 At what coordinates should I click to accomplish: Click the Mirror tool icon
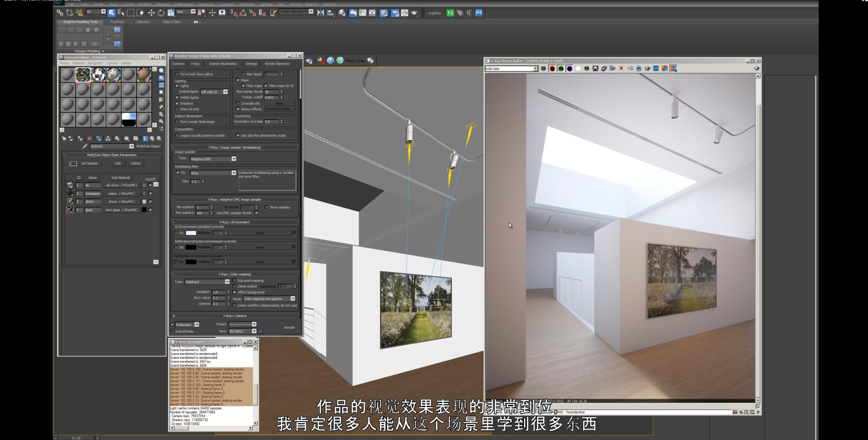pos(321,13)
